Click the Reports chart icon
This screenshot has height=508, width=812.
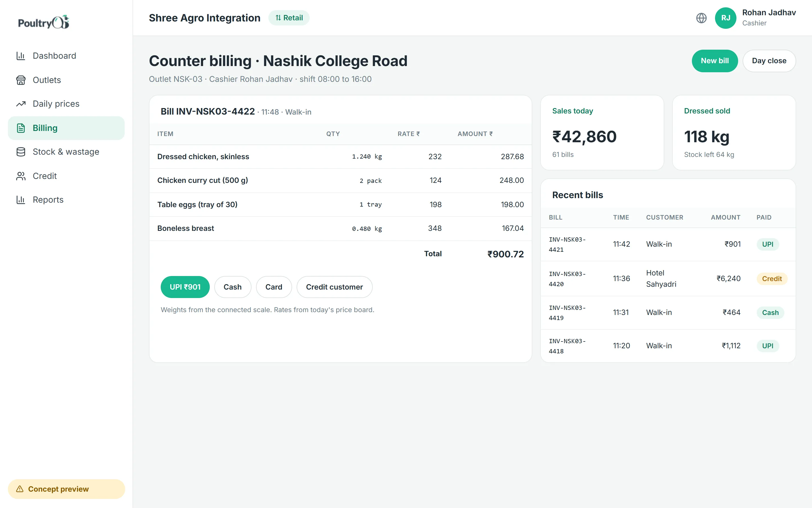(x=21, y=200)
